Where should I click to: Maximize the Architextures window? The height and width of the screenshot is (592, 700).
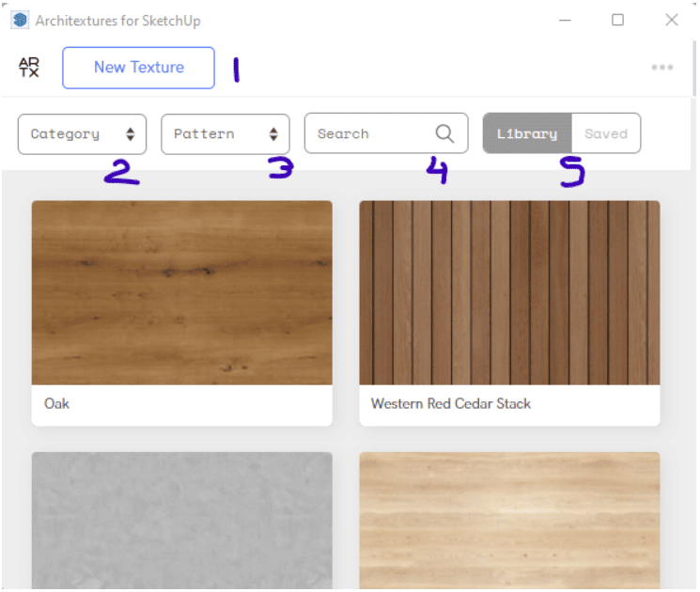tap(618, 20)
